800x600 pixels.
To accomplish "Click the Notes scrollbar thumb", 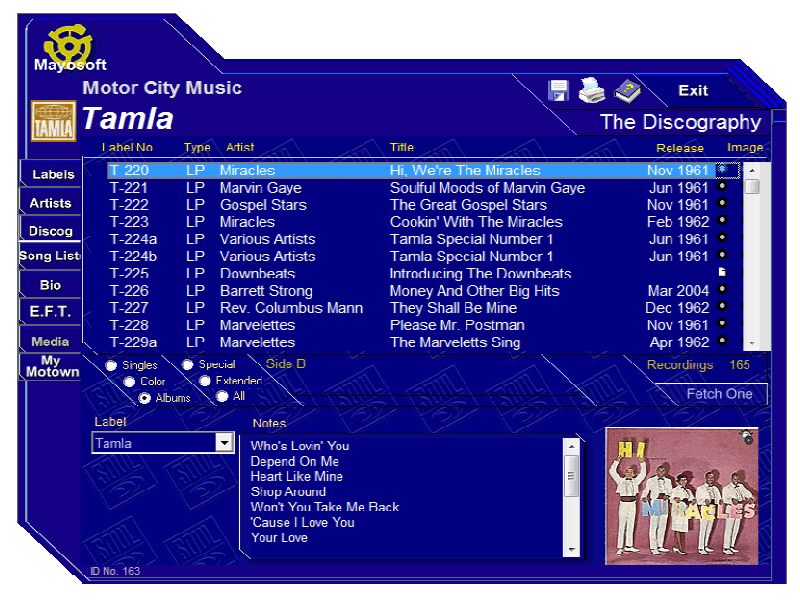I will click(571, 476).
